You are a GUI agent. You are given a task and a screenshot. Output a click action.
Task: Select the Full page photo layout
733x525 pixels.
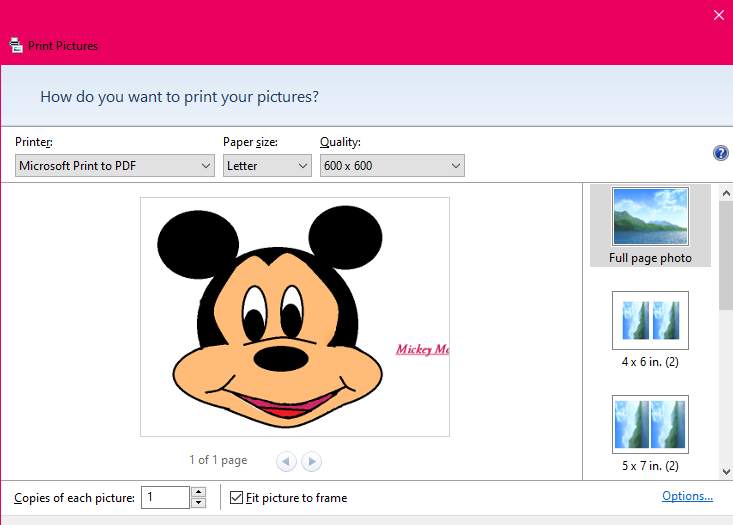(x=650, y=226)
